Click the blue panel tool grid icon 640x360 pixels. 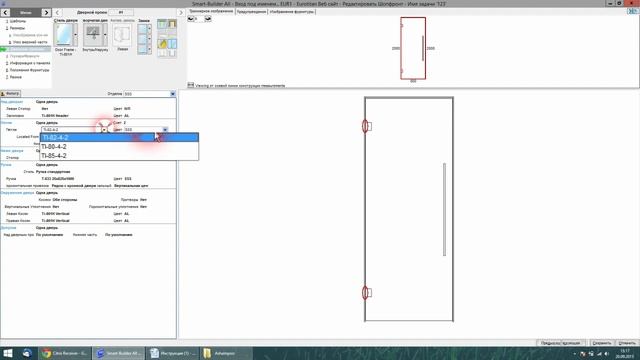[x=172, y=43]
